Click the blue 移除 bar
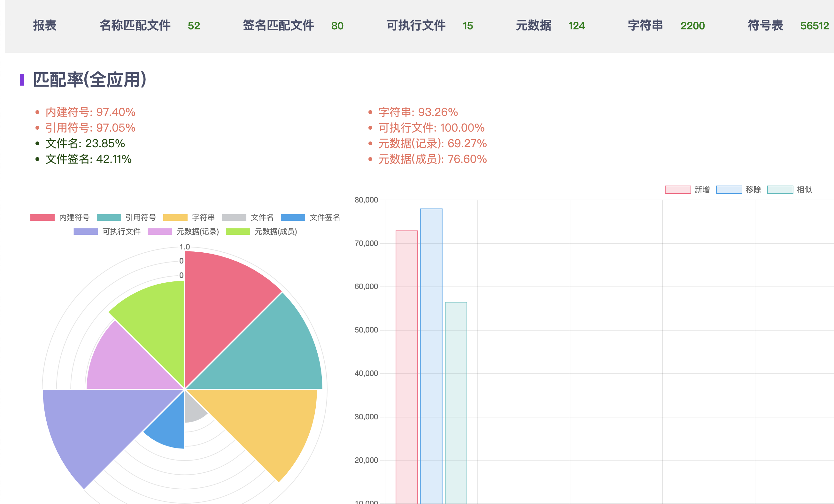The width and height of the screenshot is (834, 504). pyautogui.click(x=431, y=338)
